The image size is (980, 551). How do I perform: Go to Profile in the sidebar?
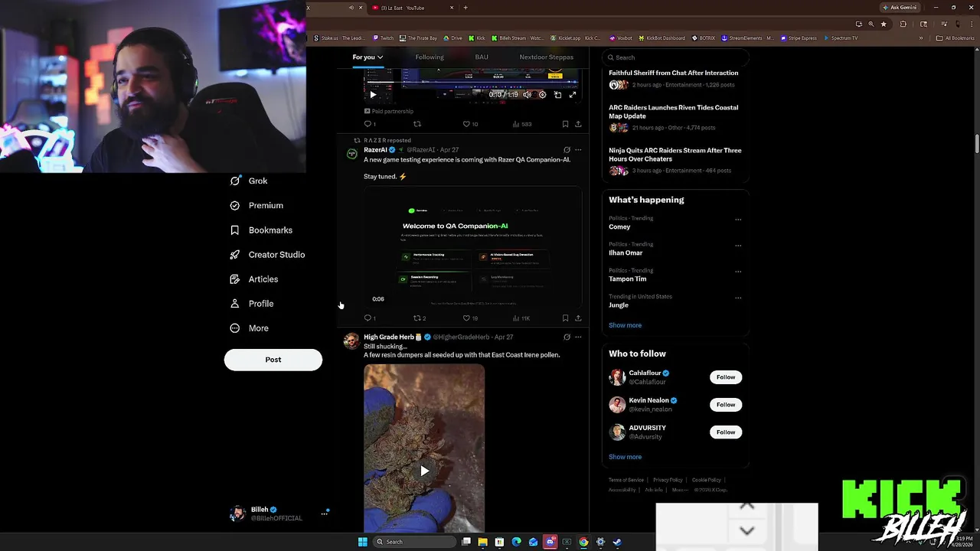pyautogui.click(x=252, y=304)
